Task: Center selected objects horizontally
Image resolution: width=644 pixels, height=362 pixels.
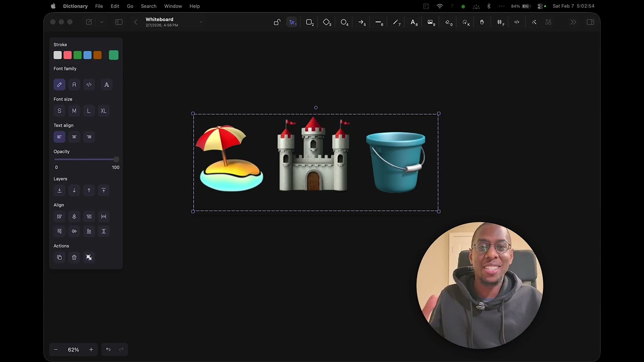Action: click(x=74, y=216)
